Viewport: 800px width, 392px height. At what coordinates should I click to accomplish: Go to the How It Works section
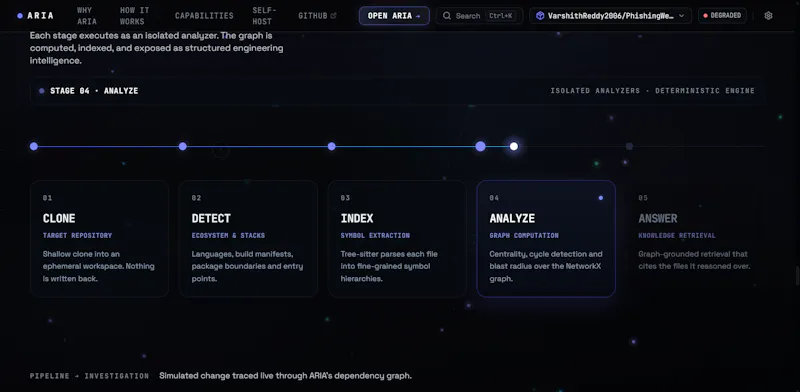(135, 16)
